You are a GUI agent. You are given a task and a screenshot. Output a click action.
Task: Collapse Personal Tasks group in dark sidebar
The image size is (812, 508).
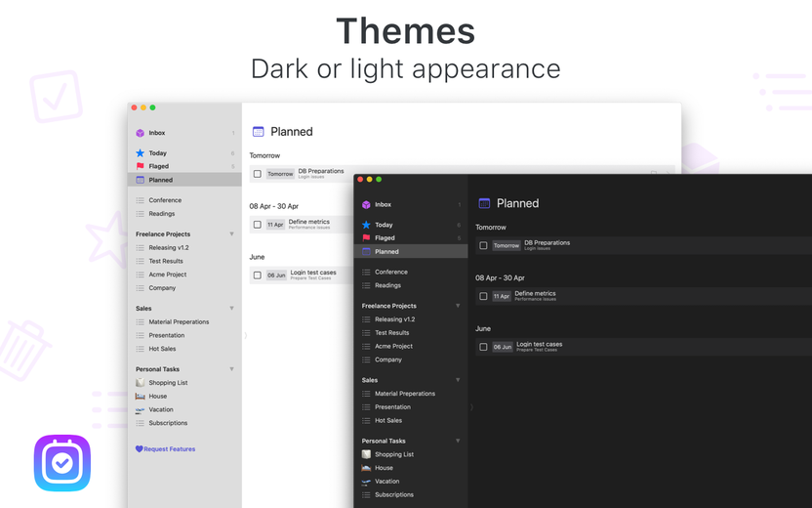[x=458, y=442]
